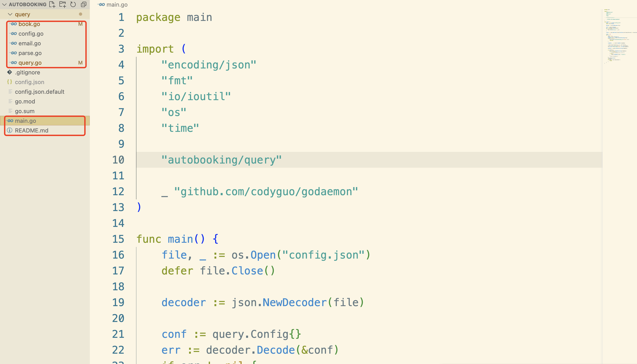Select query.go file with M indicator
The width and height of the screenshot is (637, 364).
[29, 63]
